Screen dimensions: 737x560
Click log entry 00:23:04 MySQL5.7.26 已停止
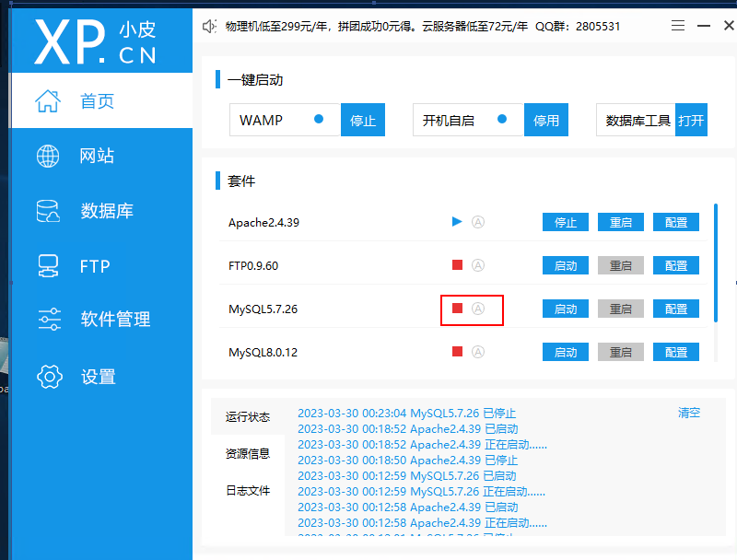[407, 414]
